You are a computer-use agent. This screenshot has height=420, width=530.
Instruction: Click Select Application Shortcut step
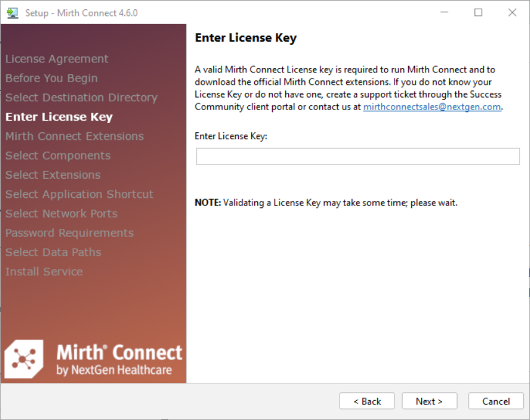[79, 194]
